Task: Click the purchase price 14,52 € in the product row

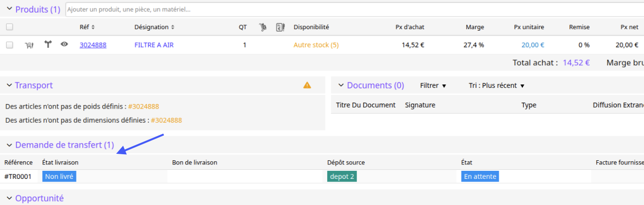Action: [413, 45]
